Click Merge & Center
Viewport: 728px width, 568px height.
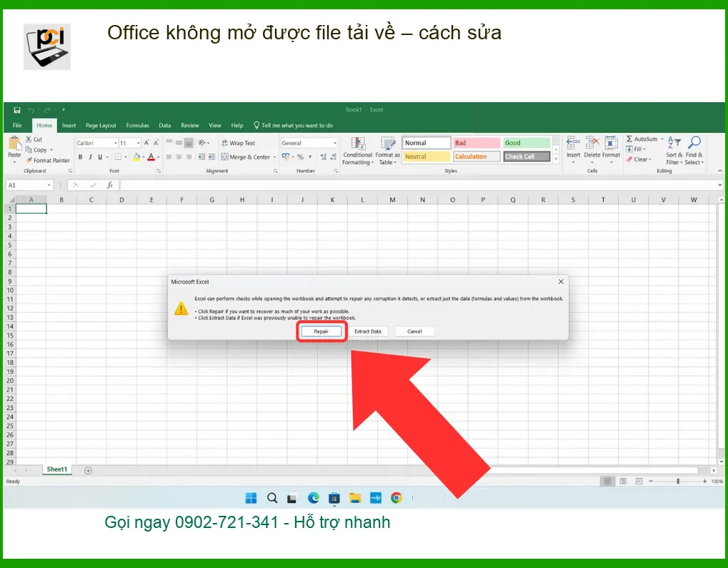coord(246,157)
